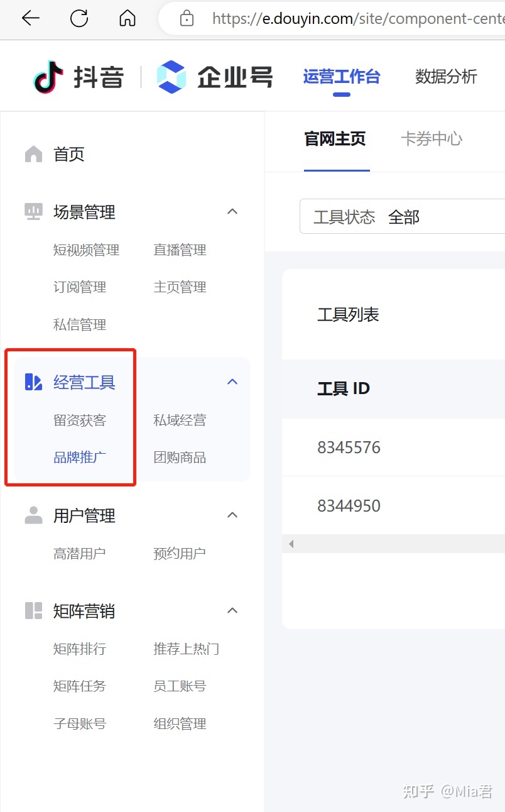
Task: Go to browser home icon
Action: tap(128, 19)
